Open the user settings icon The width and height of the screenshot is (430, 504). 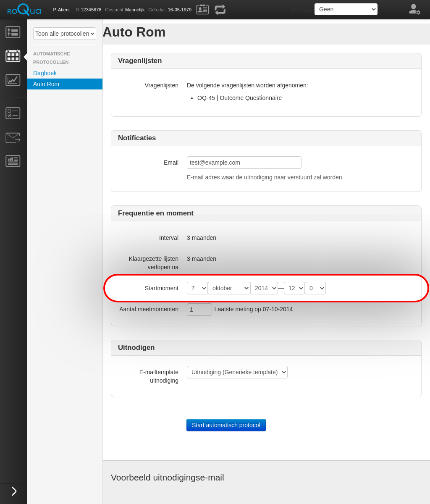414,9
